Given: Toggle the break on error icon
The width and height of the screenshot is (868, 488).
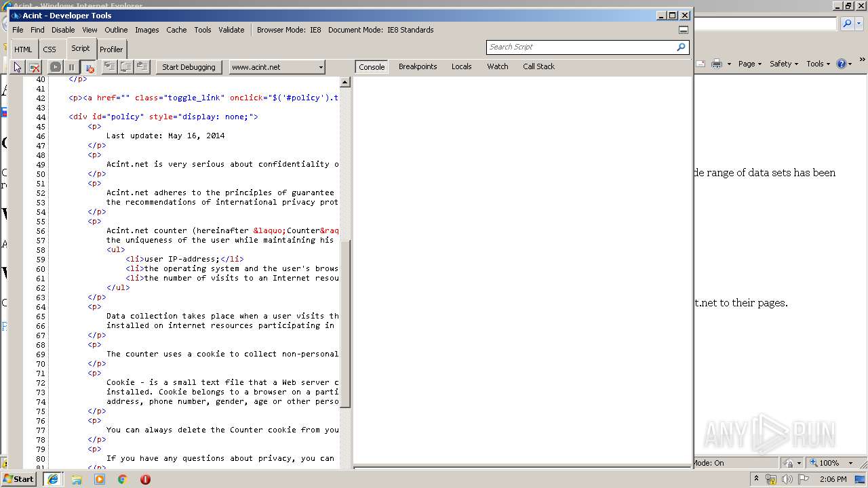Looking at the screenshot, I should [x=88, y=67].
